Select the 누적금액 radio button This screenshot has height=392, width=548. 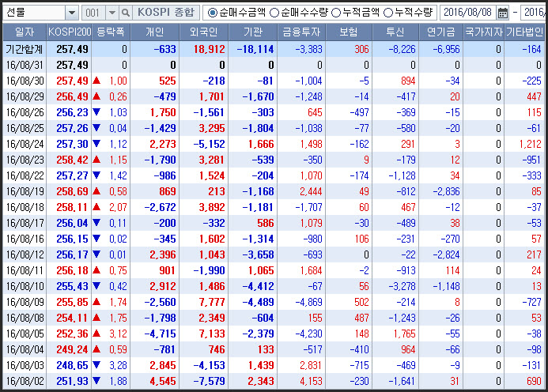pyautogui.click(x=336, y=13)
